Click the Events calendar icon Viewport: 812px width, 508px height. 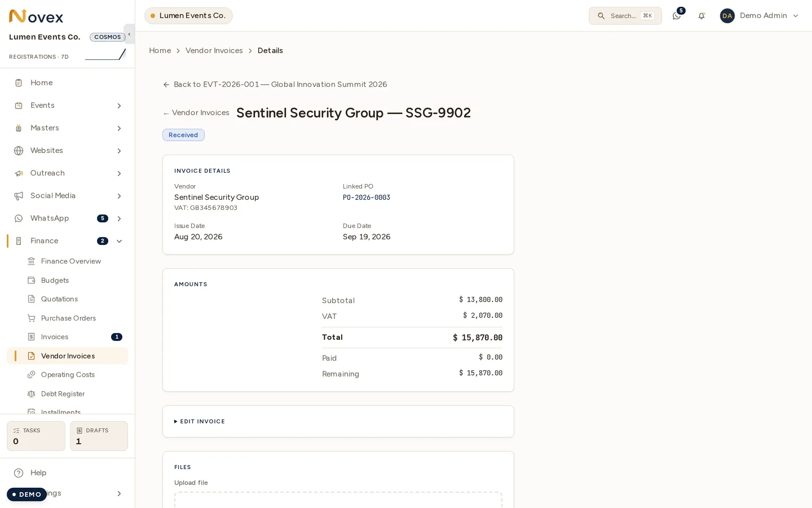[19, 106]
